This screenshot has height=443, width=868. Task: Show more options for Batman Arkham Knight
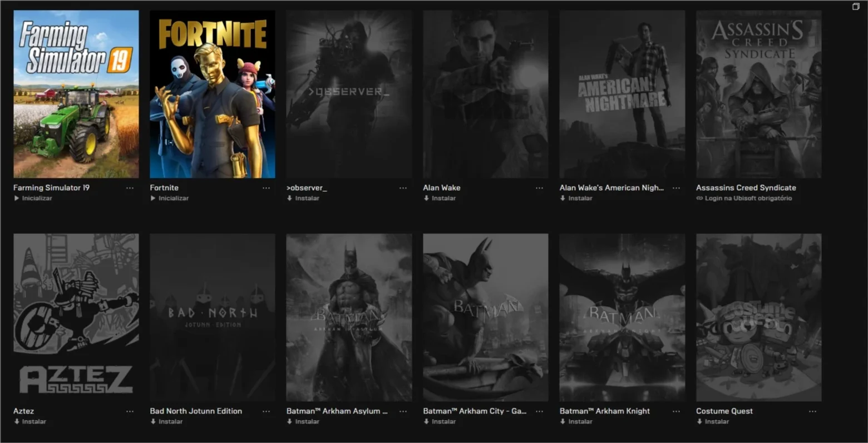click(x=676, y=411)
